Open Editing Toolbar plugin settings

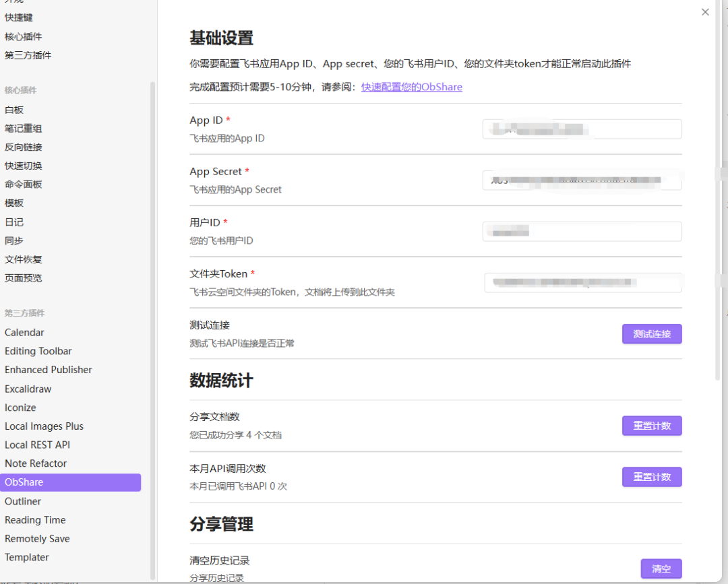(38, 351)
